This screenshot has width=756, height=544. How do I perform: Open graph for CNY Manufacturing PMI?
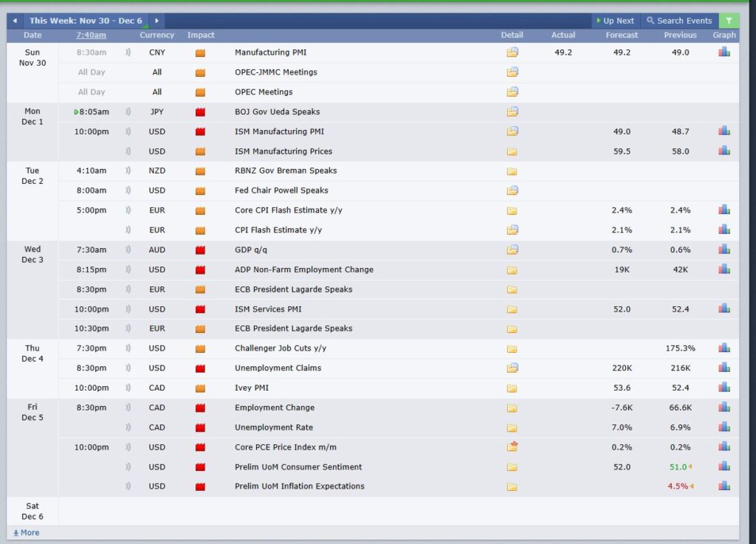pyautogui.click(x=724, y=52)
